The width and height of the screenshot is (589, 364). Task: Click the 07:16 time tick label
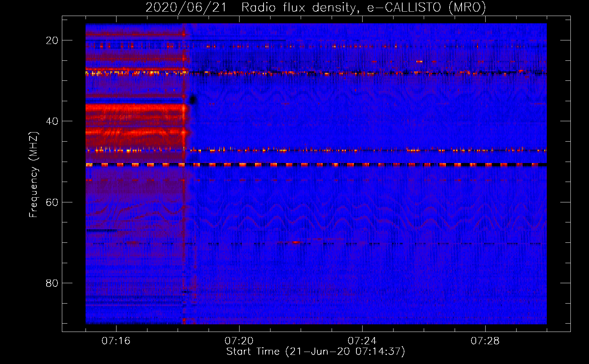(116, 341)
